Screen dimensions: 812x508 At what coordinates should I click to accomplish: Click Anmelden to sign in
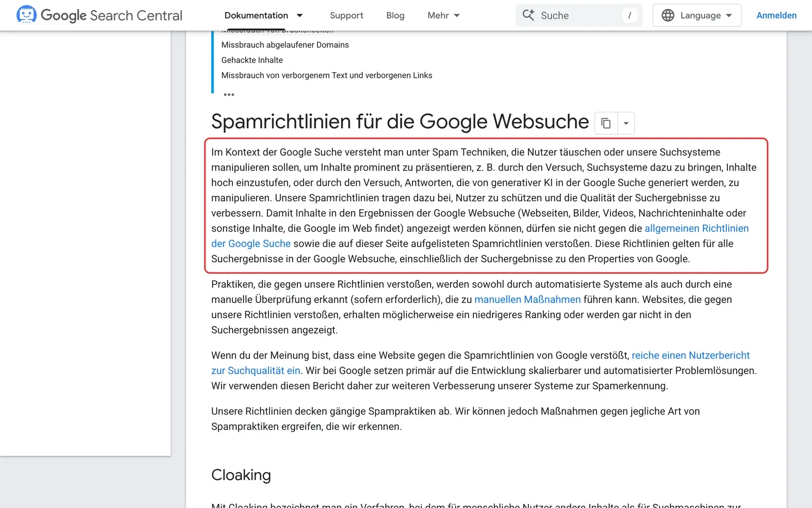click(x=776, y=15)
